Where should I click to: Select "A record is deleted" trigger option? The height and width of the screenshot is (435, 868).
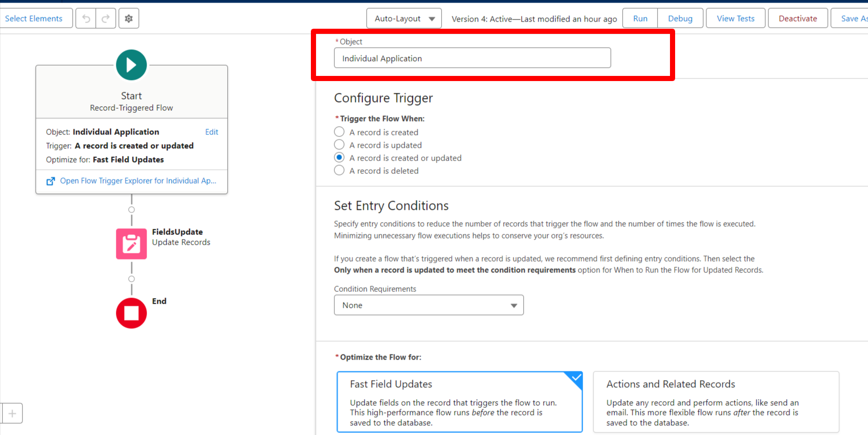(x=339, y=171)
